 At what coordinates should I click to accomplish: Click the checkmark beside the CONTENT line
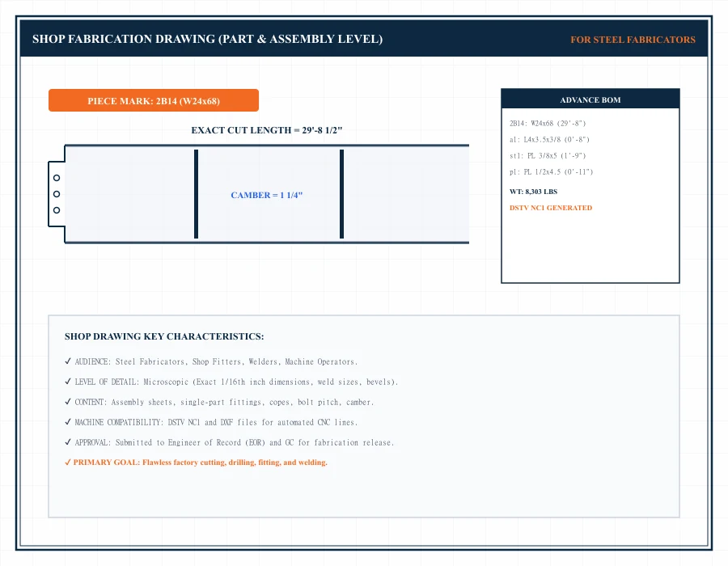click(68, 402)
